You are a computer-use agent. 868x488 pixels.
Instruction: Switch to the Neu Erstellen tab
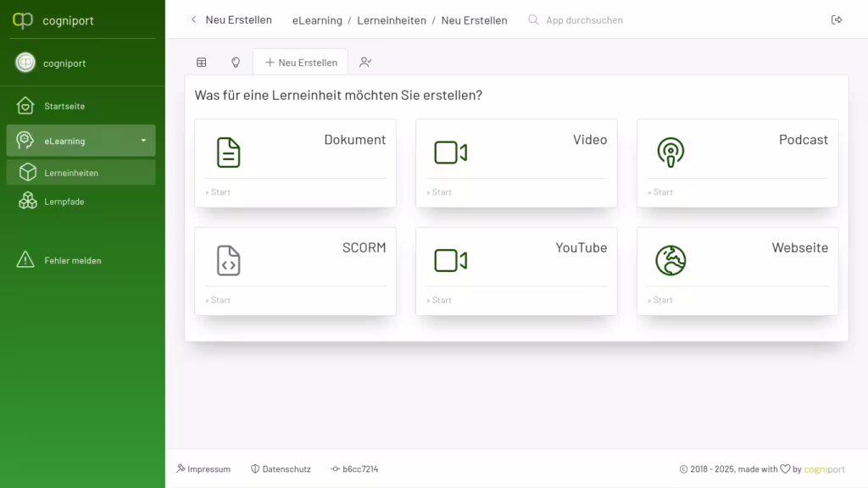click(301, 62)
